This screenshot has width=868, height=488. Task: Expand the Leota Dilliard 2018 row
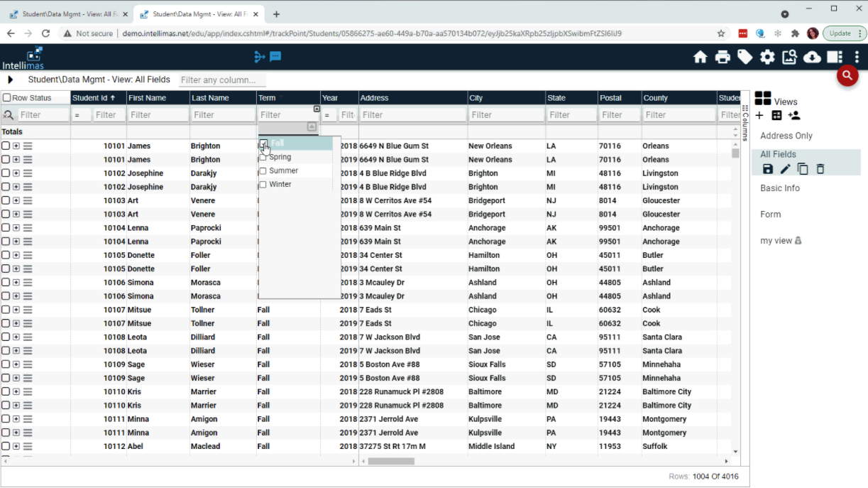[x=16, y=337]
